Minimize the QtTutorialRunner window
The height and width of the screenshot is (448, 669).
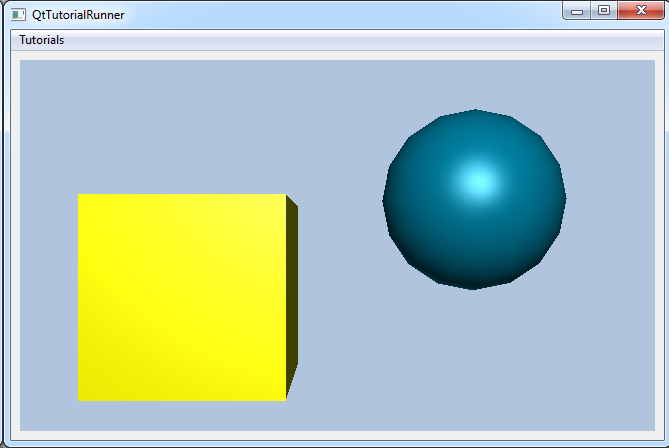pyautogui.click(x=577, y=11)
